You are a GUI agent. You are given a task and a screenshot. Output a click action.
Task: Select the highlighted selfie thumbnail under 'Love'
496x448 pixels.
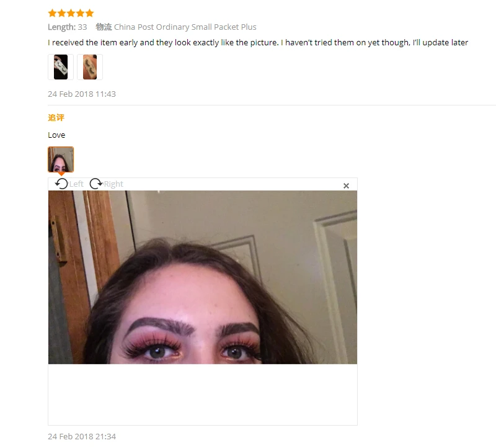61,159
